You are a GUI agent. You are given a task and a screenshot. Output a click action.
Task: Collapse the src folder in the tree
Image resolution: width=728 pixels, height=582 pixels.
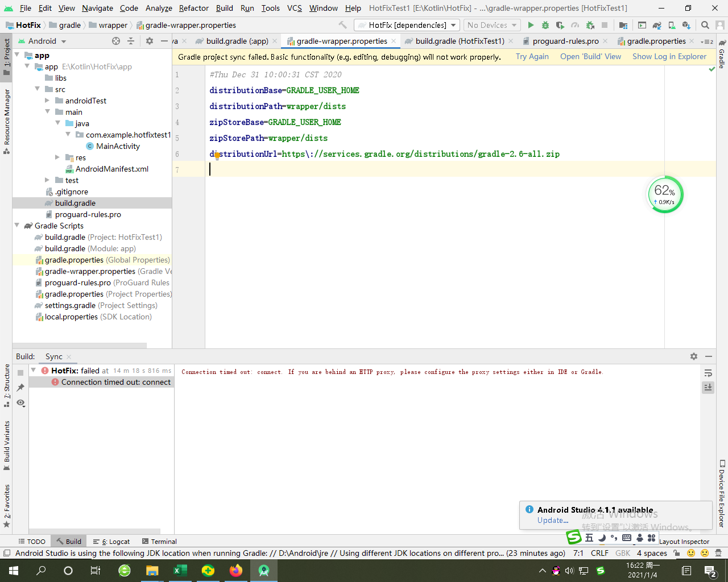(38, 89)
